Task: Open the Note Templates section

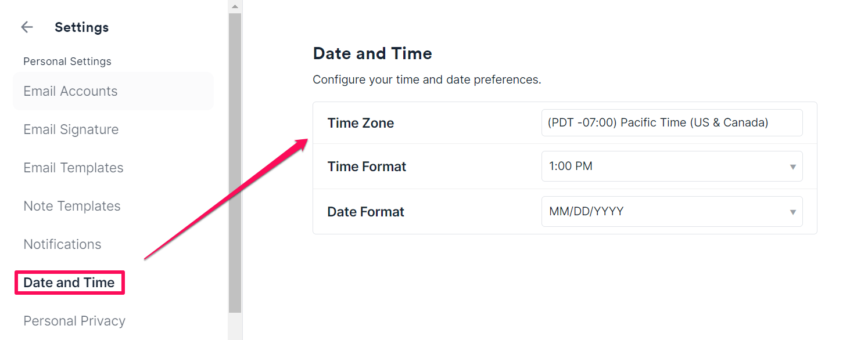Action: [71, 205]
